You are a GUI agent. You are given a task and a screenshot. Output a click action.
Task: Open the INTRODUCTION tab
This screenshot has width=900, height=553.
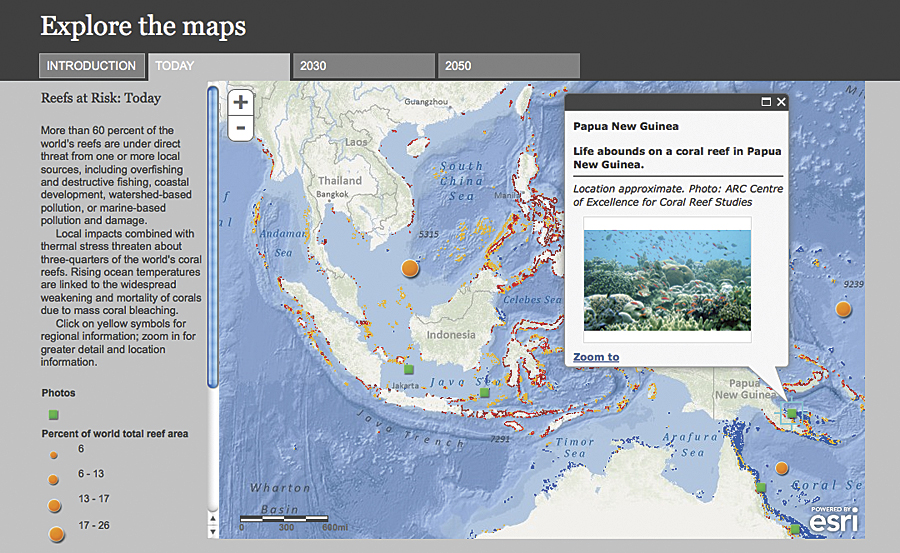tap(91, 65)
